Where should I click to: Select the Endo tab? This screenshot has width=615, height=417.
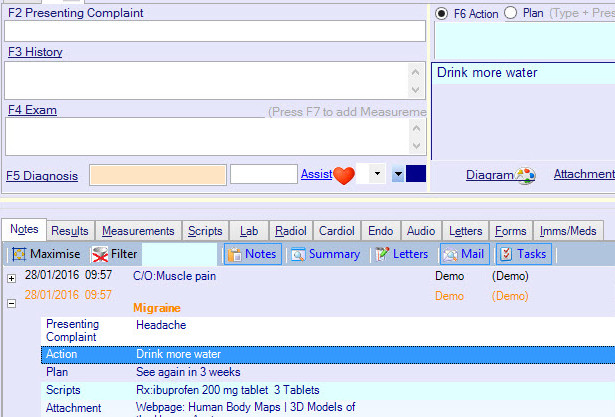(380, 231)
